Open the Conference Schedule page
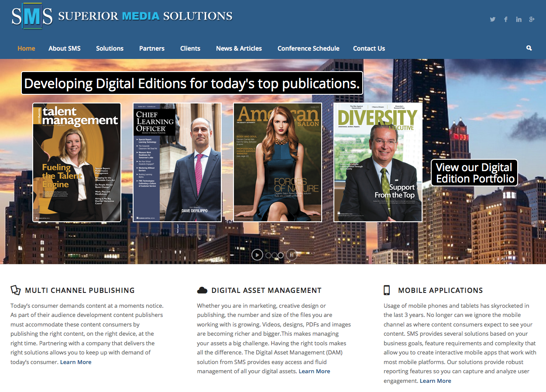 [x=309, y=48]
